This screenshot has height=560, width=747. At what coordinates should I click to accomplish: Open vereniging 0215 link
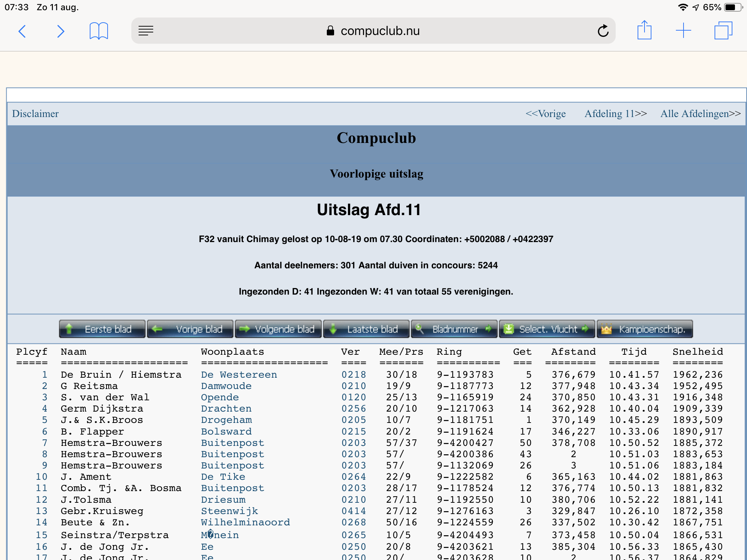coord(354,432)
